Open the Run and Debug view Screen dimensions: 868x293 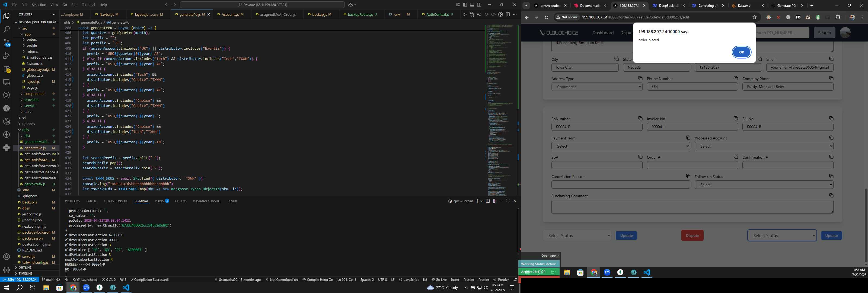7,56
